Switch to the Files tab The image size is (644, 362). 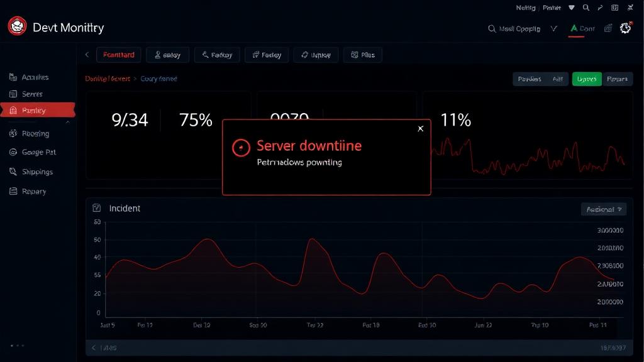tap(363, 55)
